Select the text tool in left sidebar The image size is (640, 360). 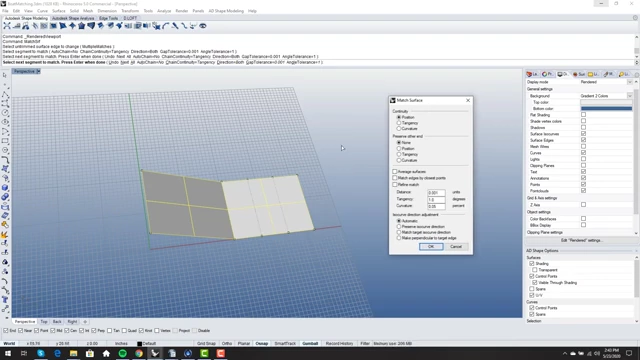[x=5, y=300]
